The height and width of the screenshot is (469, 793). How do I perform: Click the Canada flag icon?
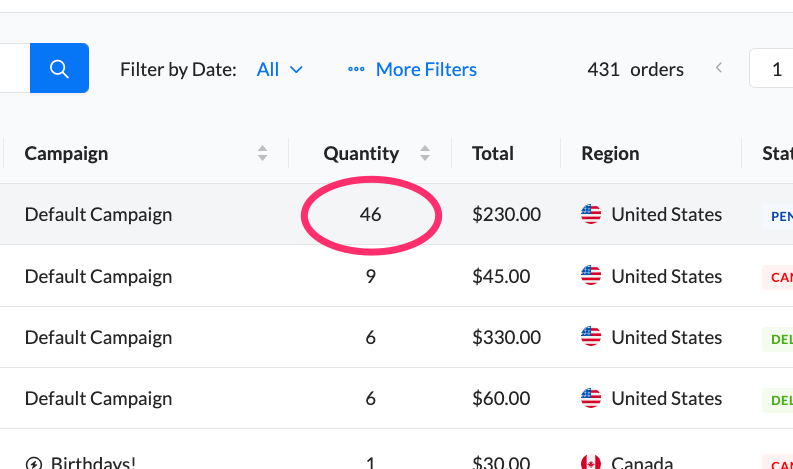591,462
